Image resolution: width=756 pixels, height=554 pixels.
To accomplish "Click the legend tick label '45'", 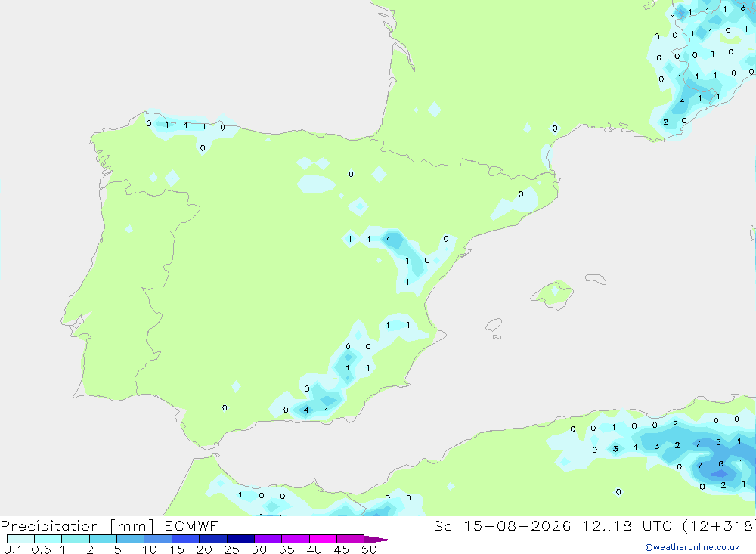I will 342,549.
